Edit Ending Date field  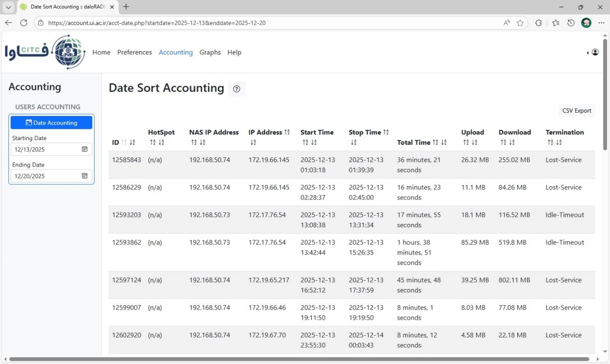52,176
